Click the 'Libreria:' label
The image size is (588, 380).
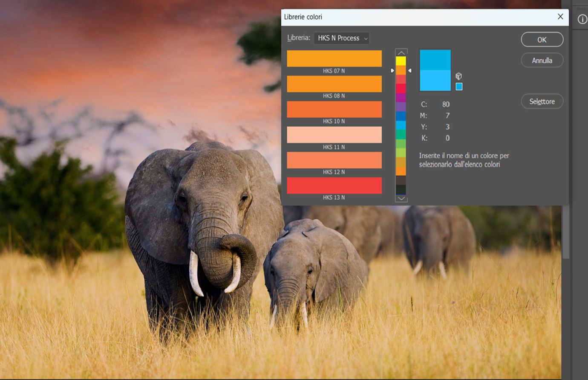pos(299,38)
